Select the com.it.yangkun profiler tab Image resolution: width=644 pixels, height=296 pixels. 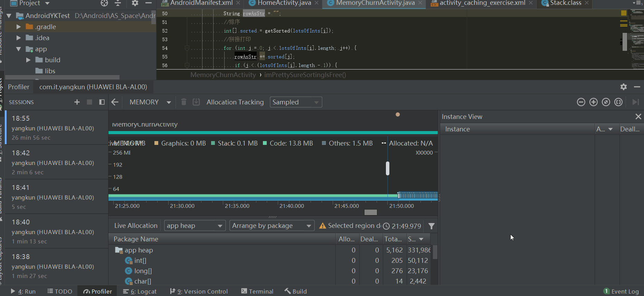coord(93,87)
